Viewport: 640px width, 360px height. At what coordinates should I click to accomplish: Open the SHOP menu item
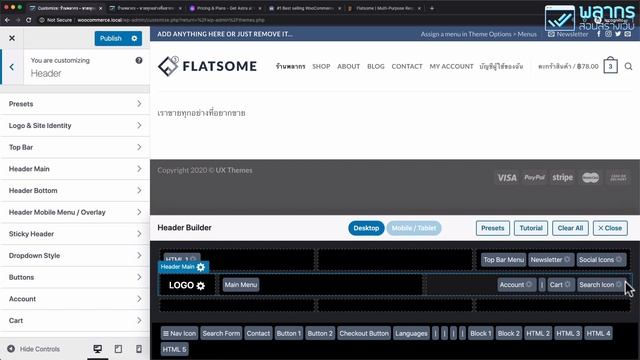point(321,66)
